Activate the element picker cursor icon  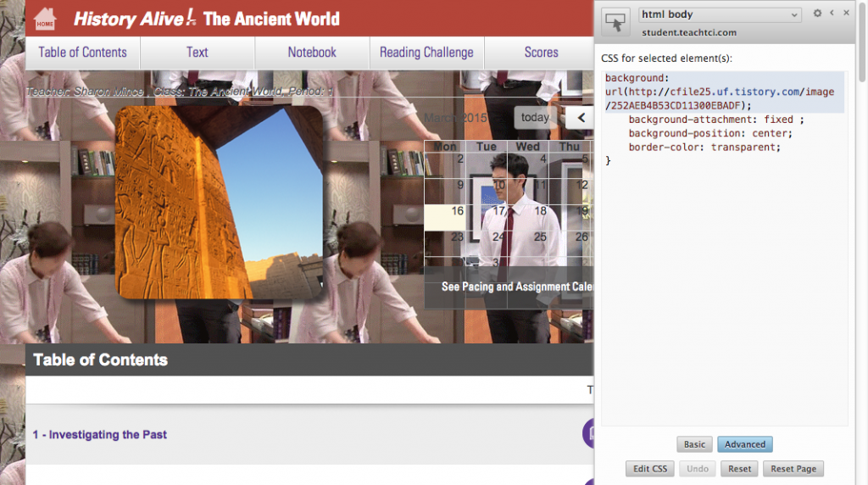point(615,22)
